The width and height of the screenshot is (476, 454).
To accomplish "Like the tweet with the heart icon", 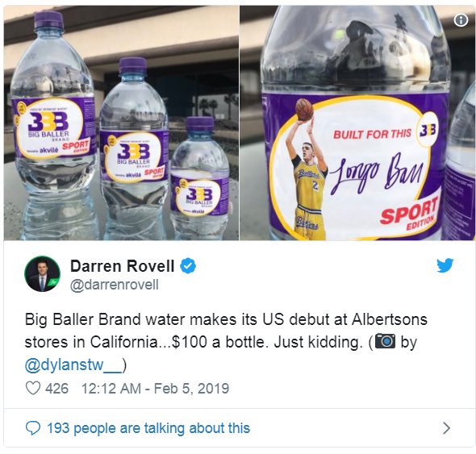I will tap(33, 388).
